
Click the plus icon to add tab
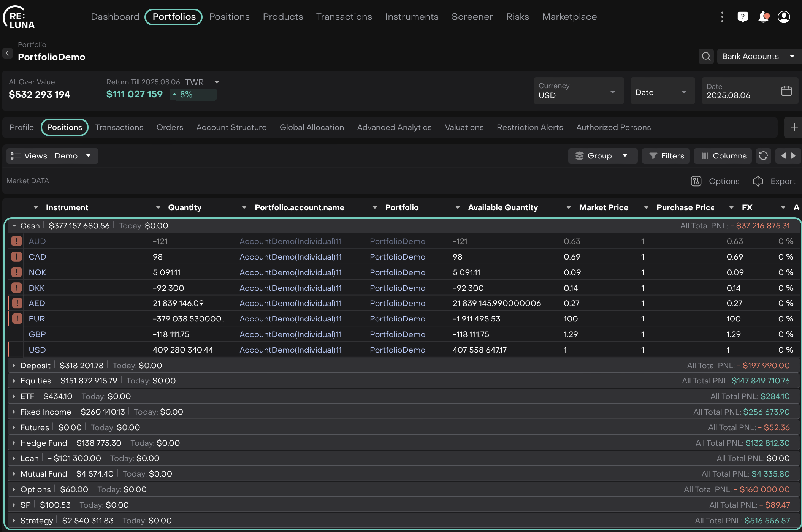[794, 127]
